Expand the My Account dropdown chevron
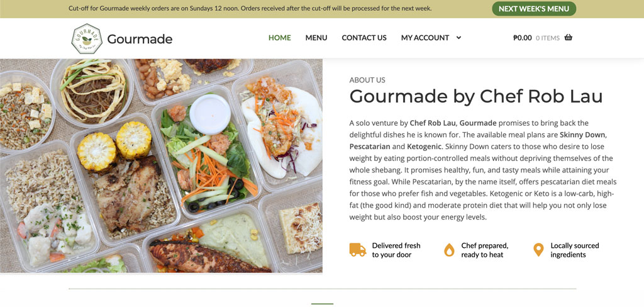This screenshot has width=644, height=307. click(458, 38)
